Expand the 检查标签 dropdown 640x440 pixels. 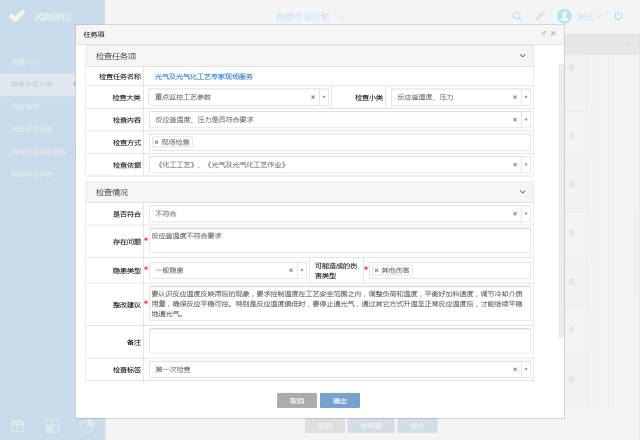pos(526,370)
